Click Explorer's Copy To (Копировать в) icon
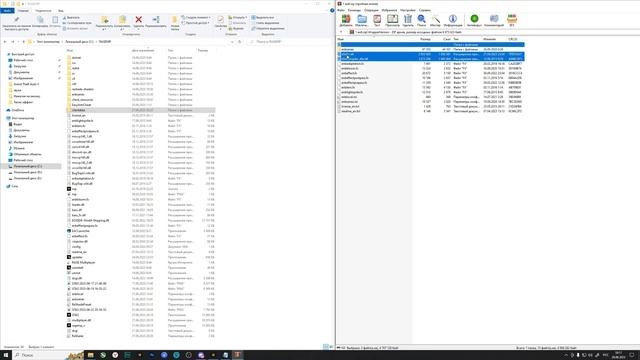Image resolution: width=640 pixels, height=360 pixels. (122, 23)
